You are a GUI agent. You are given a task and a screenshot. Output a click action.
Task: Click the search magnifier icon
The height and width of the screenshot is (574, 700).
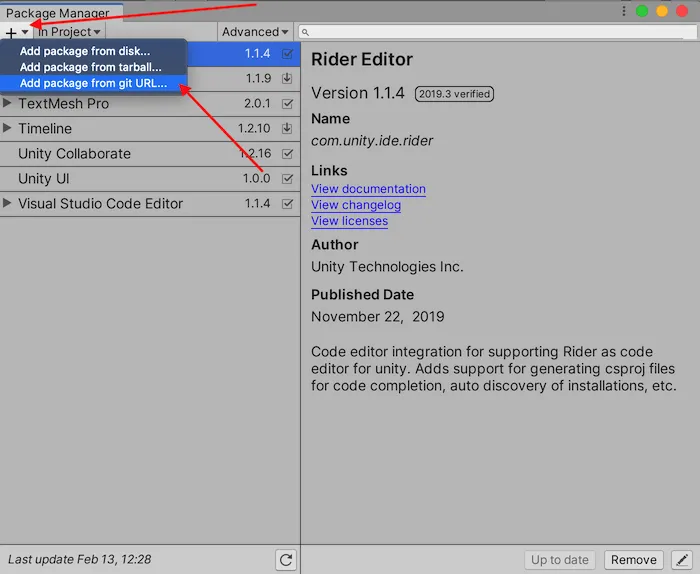click(305, 32)
